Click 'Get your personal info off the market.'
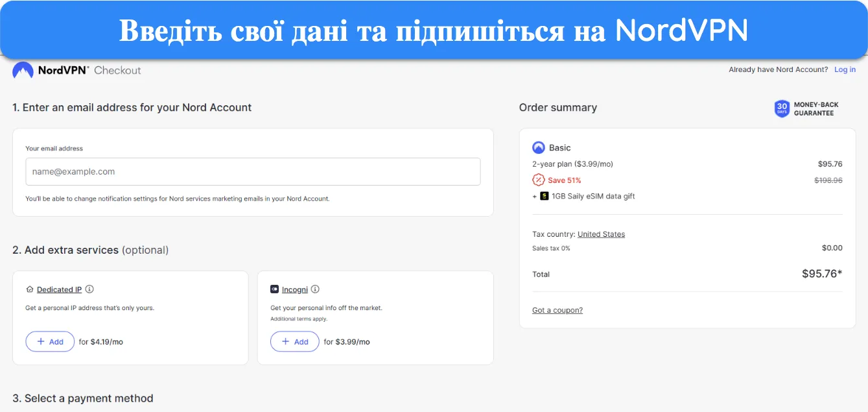The width and height of the screenshot is (868, 412). pos(326,308)
